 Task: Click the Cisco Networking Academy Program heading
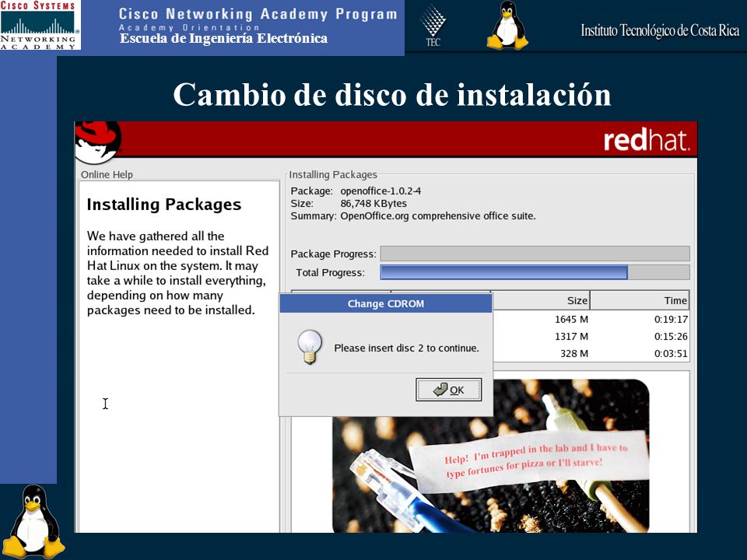coord(258,14)
